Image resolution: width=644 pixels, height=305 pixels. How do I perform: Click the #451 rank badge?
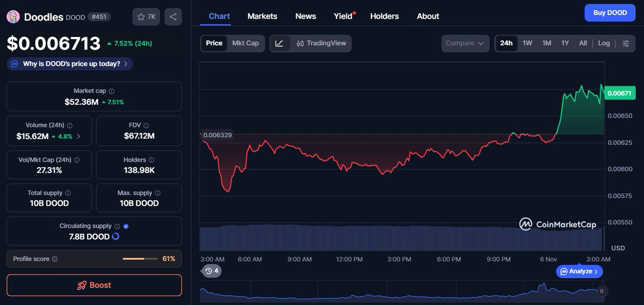[99, 17]
